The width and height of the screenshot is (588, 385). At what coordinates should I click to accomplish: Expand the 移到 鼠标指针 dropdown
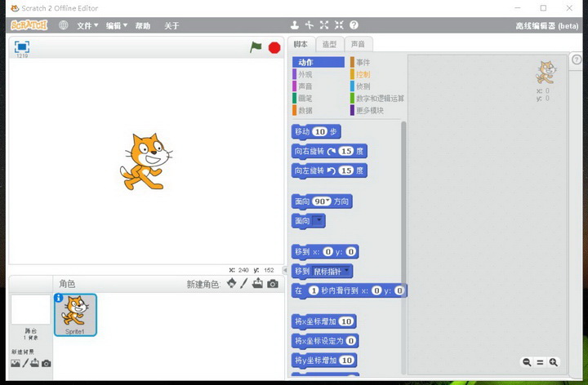[347, 271]
